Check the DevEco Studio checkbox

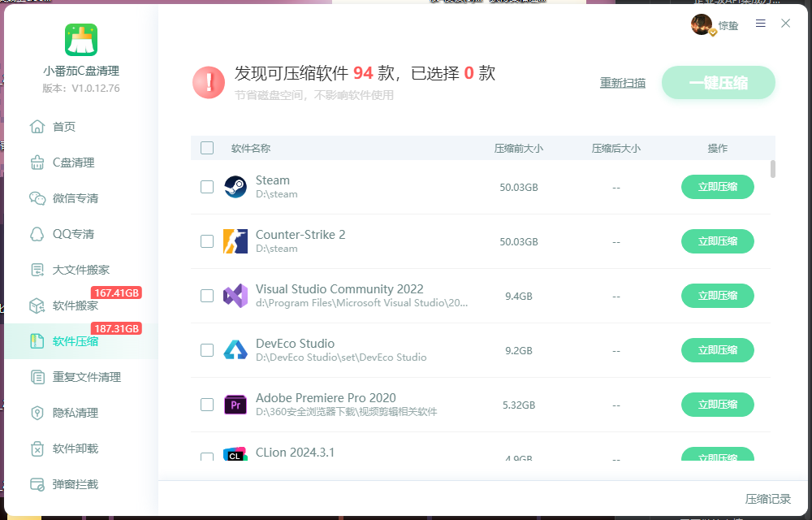206,349
